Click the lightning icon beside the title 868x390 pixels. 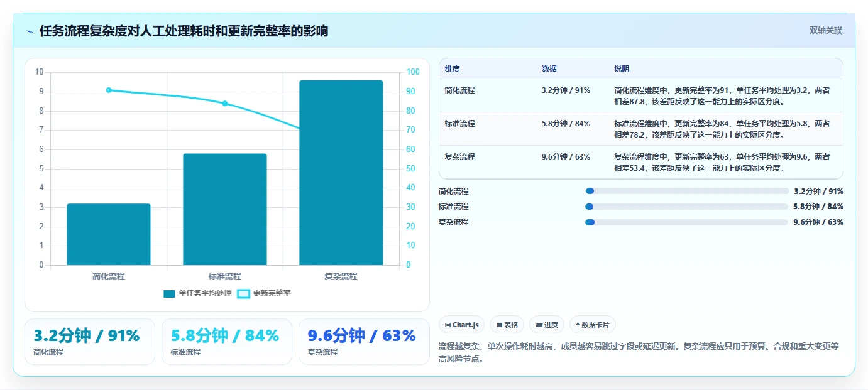[x=30, y=31]
